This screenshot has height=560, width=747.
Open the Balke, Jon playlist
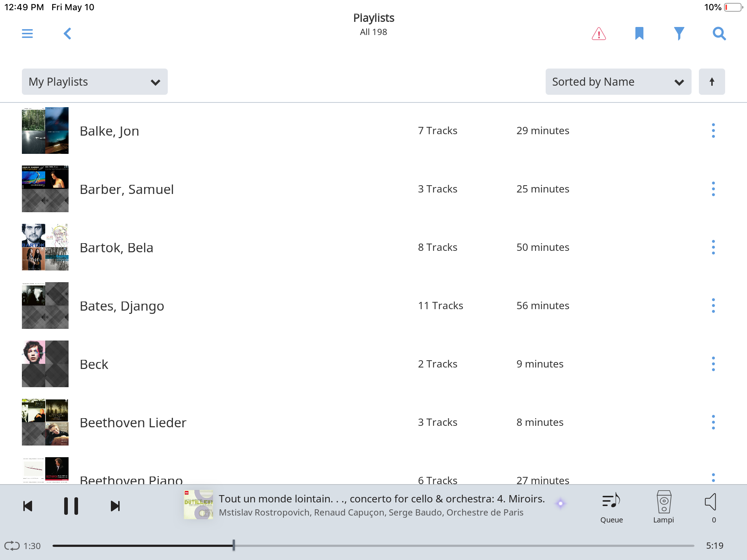click(x=109, y=131)
